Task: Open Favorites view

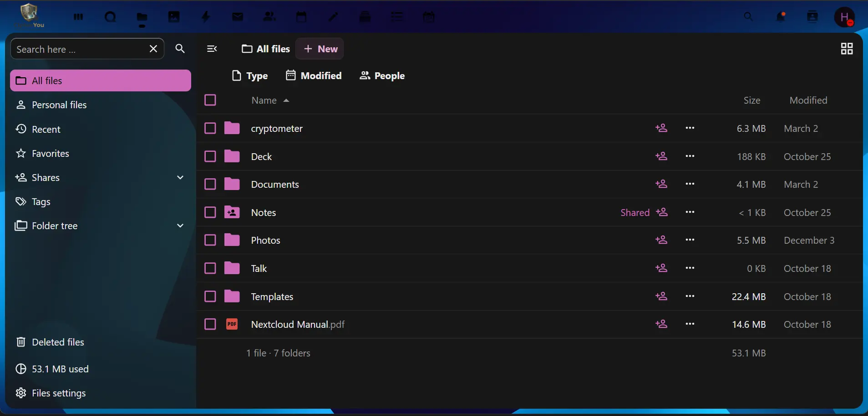Action: click(x=101, y=153)
